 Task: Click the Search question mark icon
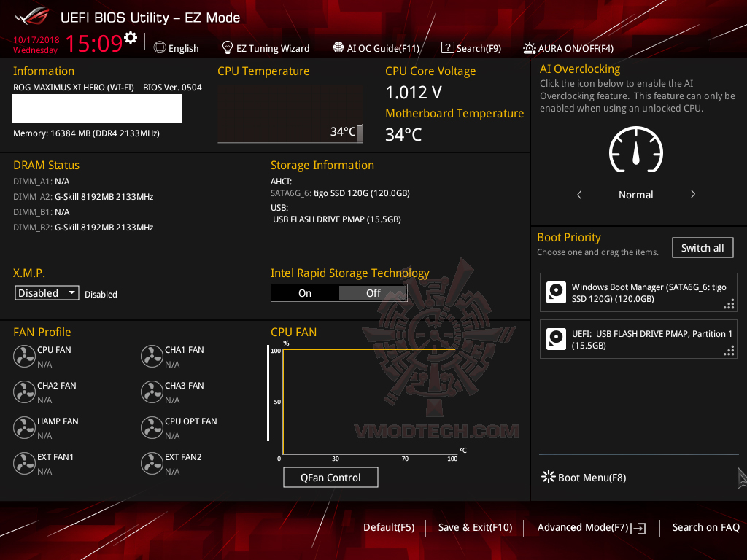[447, 47]
